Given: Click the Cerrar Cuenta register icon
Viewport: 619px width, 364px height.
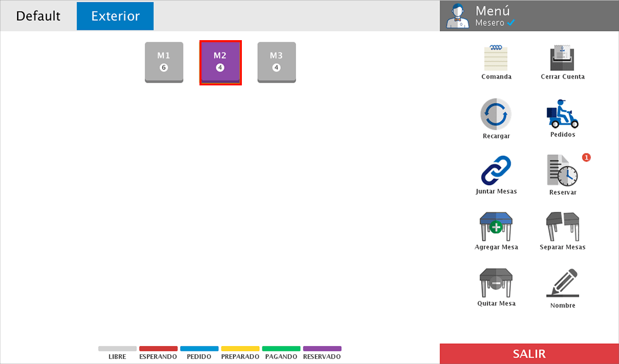Looking at the screenshot, I should click(562, 58).
